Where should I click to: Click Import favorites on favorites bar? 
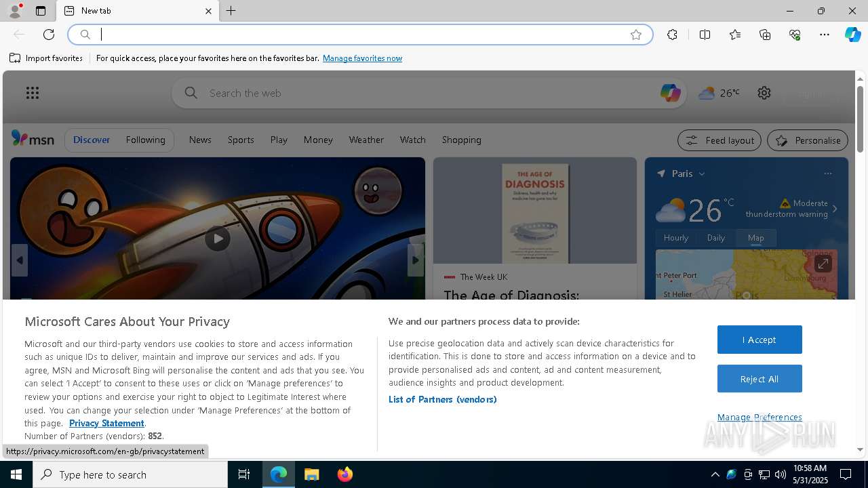(x=46, y=58)
